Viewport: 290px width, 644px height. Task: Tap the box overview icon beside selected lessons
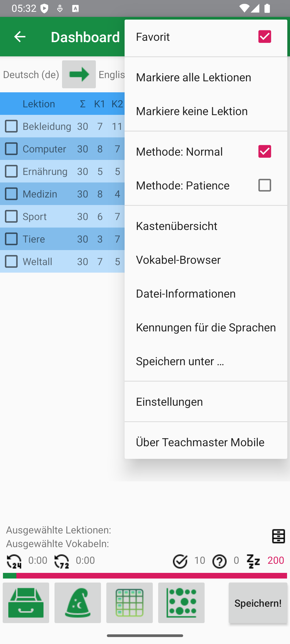pyautogui.click(x=278, y=536)
